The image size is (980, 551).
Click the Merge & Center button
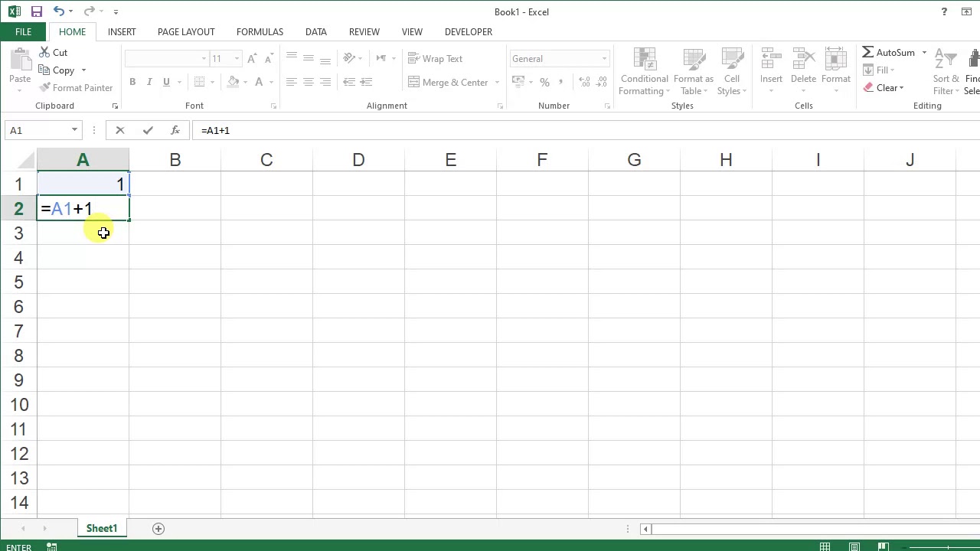coord(449,83)
